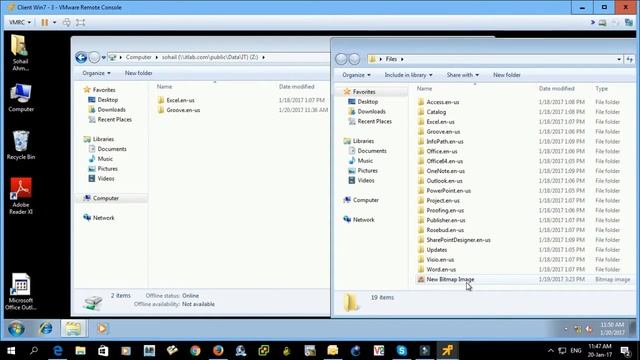
Task: Open Organize menu in Files window
Action: coord(356,75)
